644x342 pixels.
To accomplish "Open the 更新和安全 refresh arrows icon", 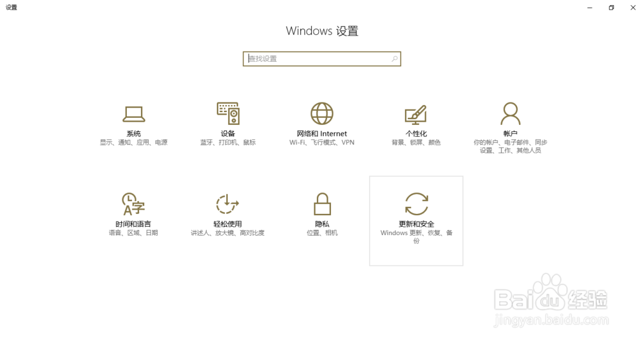I will tap(416, 204).
